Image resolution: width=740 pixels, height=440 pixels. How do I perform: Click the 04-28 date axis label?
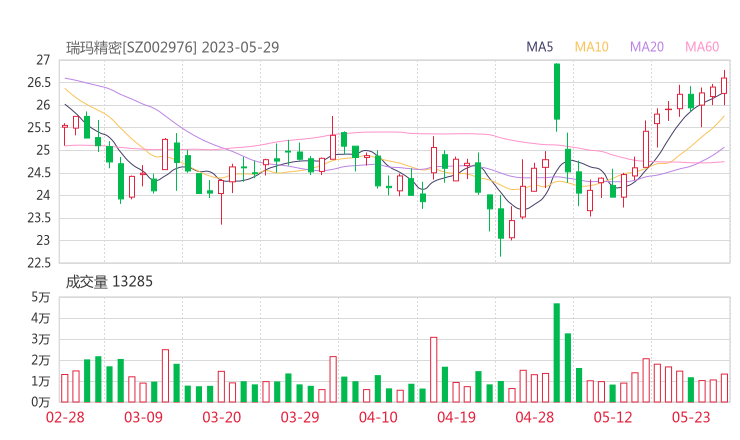(x=535, y=417)
